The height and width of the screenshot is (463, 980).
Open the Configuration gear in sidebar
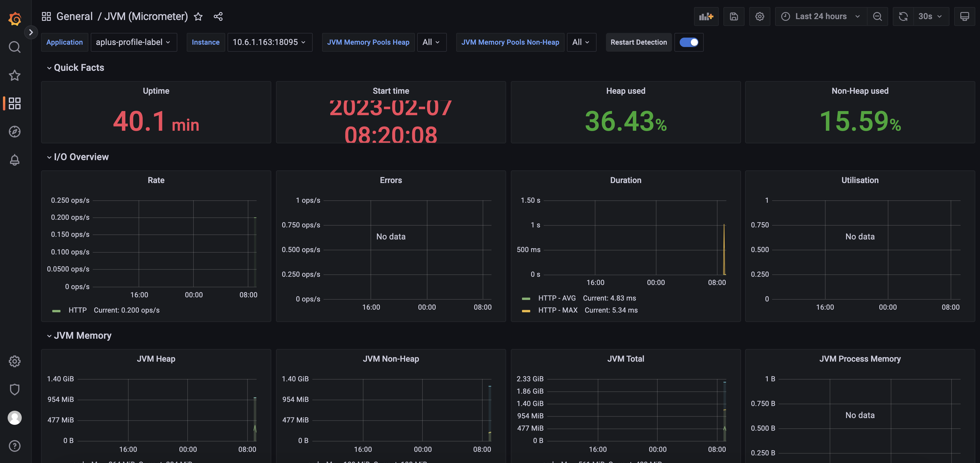click(15, 361)
